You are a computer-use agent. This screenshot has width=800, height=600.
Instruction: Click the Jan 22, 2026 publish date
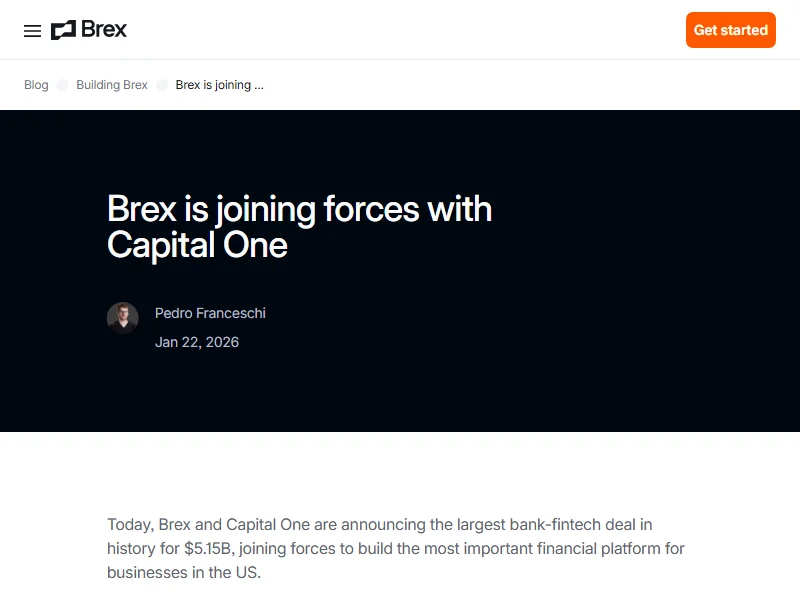click(197, 342)
